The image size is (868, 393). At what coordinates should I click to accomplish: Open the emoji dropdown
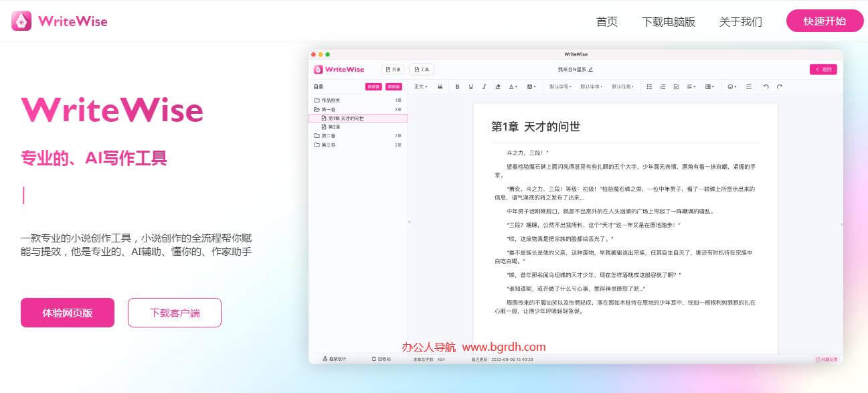(x=731, y=86)
